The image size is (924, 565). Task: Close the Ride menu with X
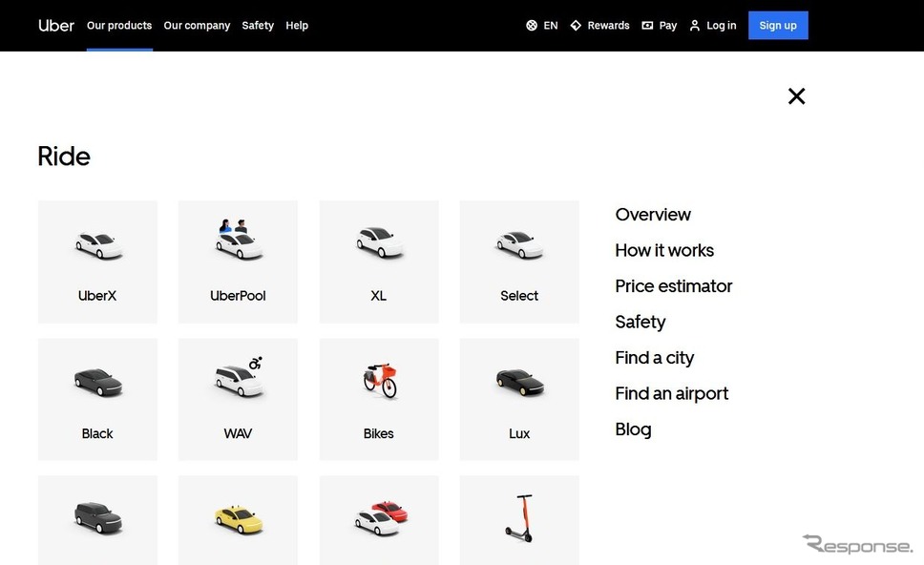click(x=797, y=95)
